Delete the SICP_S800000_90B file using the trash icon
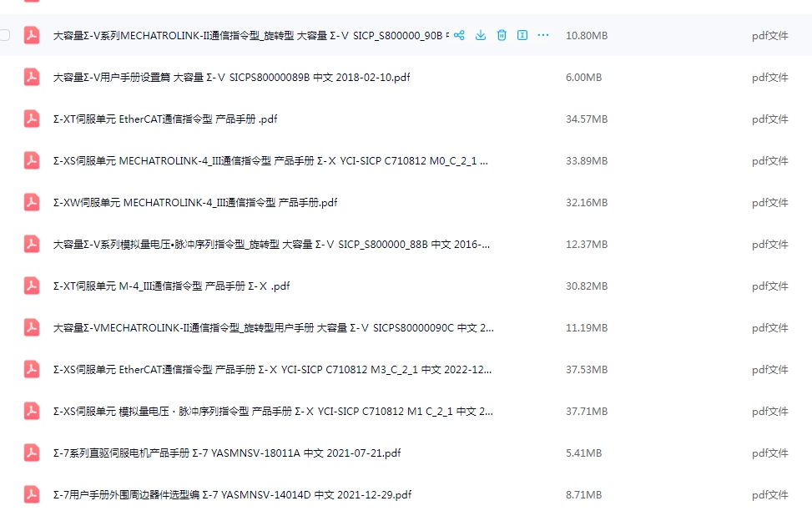This screenshot has width=812, height=516. 502,35
